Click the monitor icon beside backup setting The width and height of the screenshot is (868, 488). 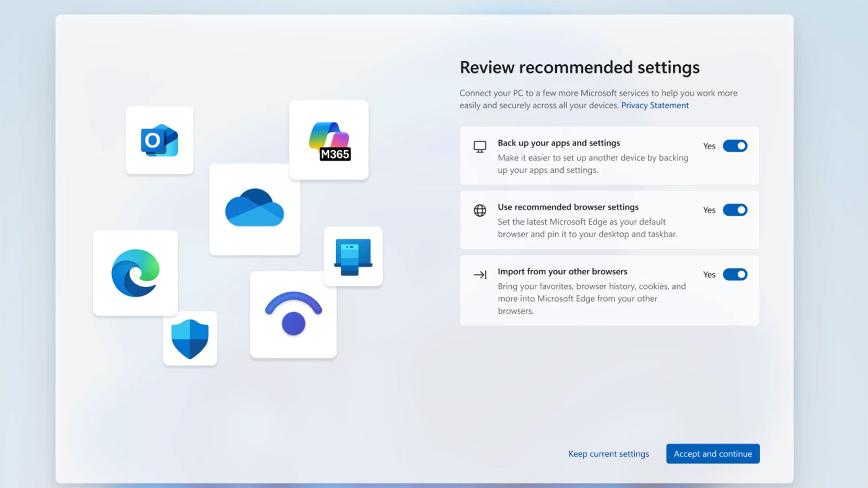tap(480, 147)
